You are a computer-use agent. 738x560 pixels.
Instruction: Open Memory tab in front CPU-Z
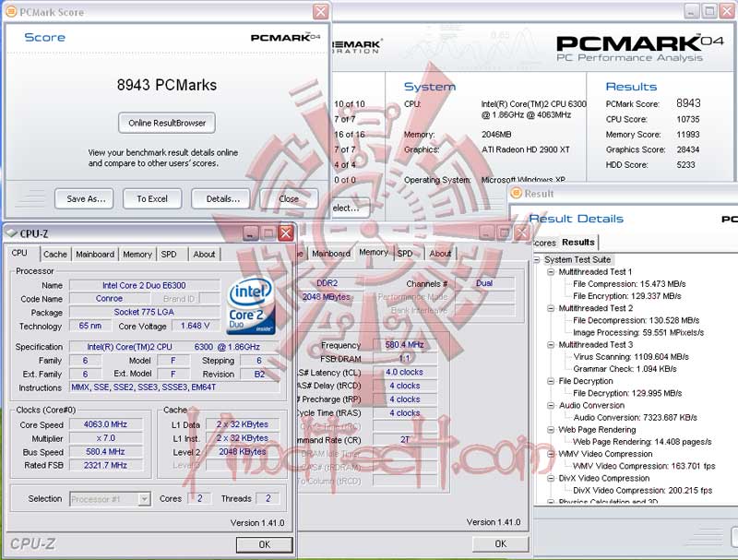(x=137, y=254)
